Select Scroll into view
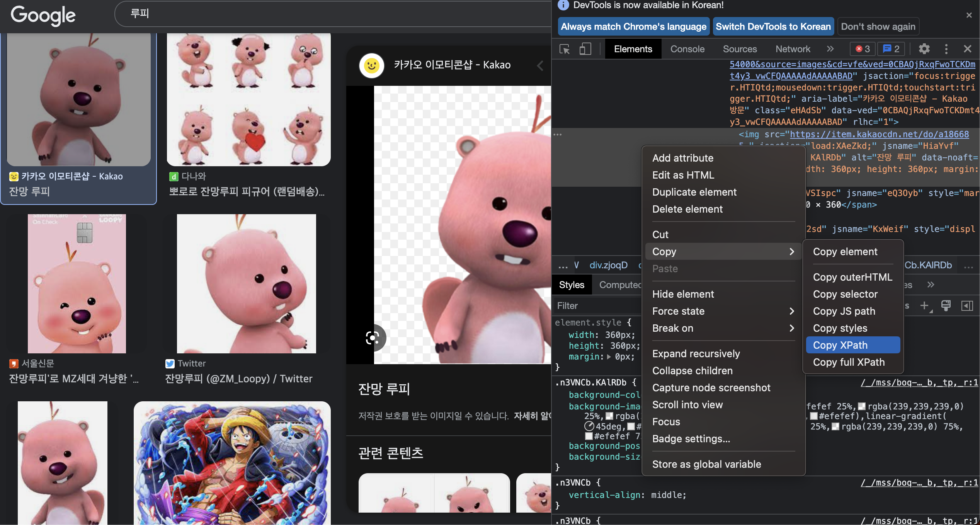980x525 pixels. pos(723,405)
